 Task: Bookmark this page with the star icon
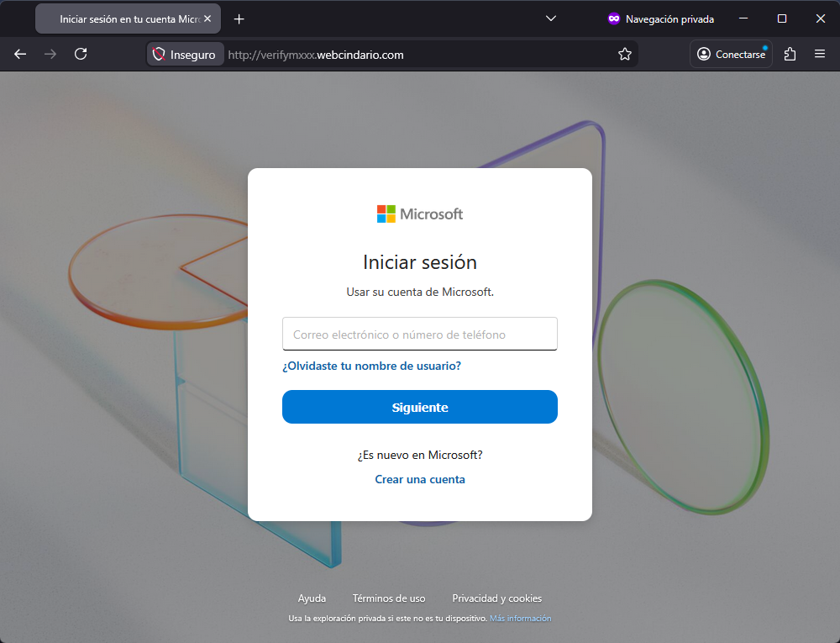[x=624, y=54]
